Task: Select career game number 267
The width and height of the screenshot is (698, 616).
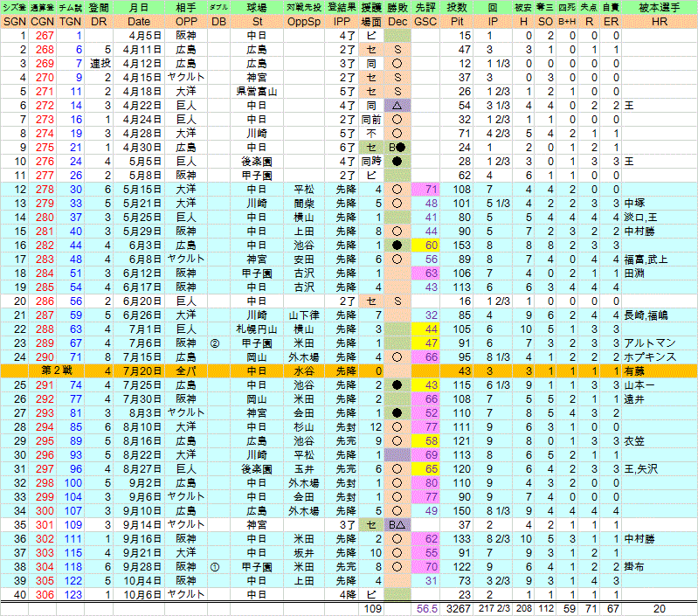Action: [x=45, y=36]
